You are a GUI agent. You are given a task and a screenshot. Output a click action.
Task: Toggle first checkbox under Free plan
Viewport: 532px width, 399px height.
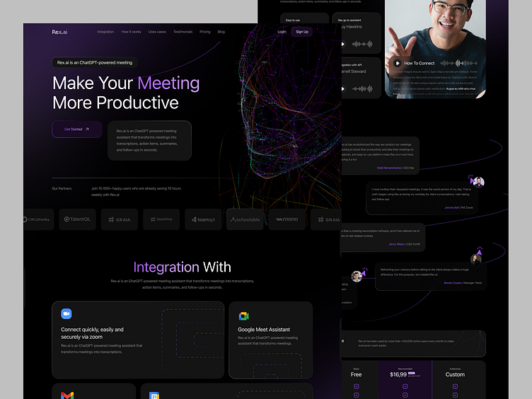357,386
